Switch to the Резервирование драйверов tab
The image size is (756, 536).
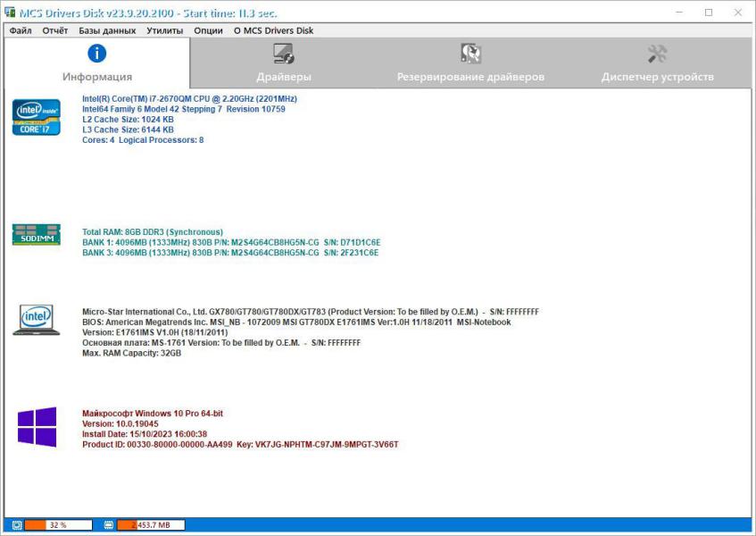tap(470, 63)
